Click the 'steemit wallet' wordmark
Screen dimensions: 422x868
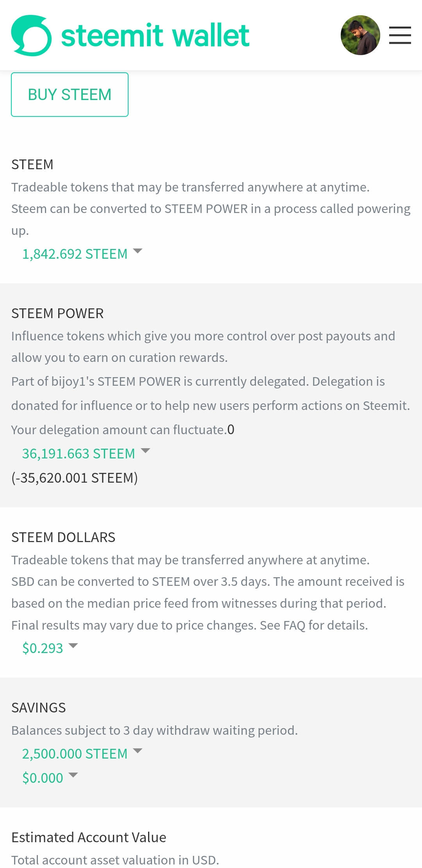155,36
